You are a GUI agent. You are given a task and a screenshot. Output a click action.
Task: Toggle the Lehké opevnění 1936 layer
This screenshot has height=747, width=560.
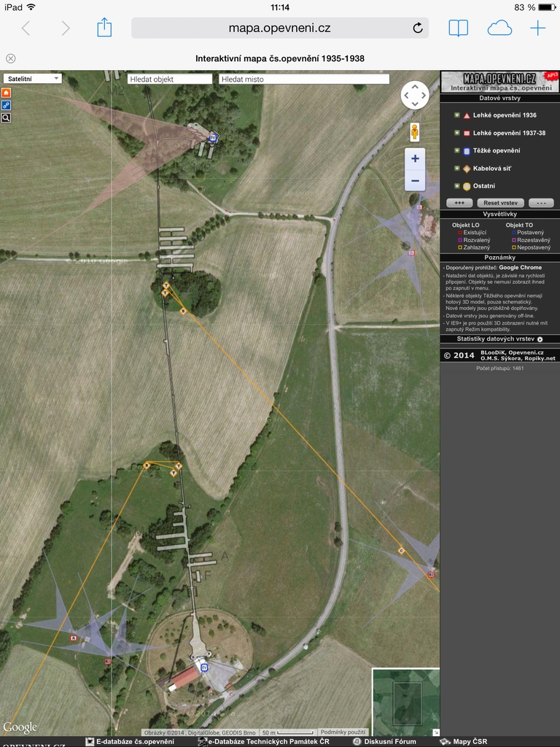457,115
